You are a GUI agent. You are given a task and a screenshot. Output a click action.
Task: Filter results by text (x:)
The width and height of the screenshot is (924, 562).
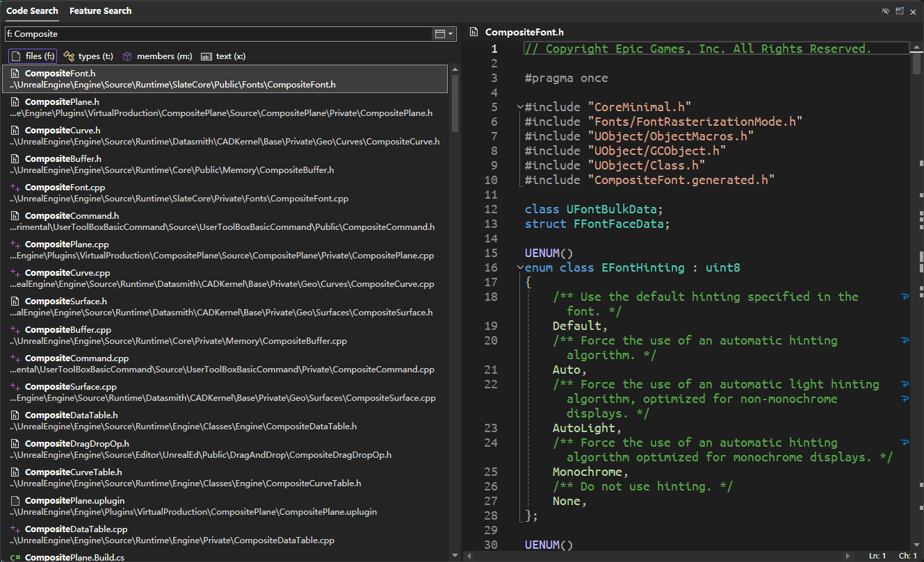tap(223, 56)
